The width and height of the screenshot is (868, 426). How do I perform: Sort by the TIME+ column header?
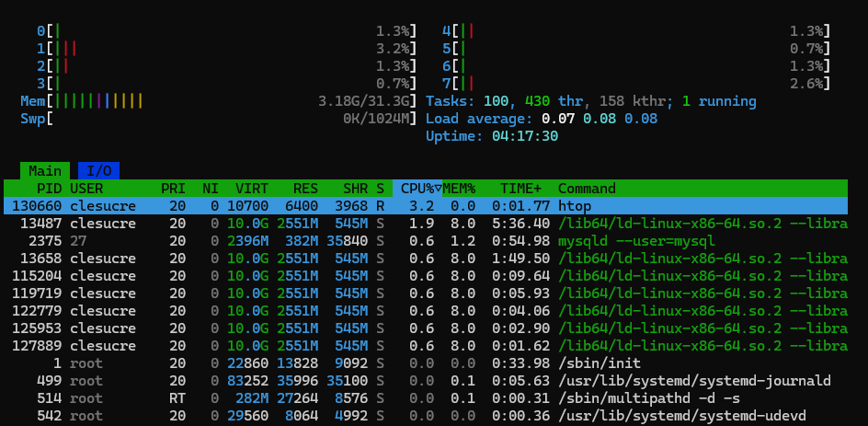[x=521, y=189]
